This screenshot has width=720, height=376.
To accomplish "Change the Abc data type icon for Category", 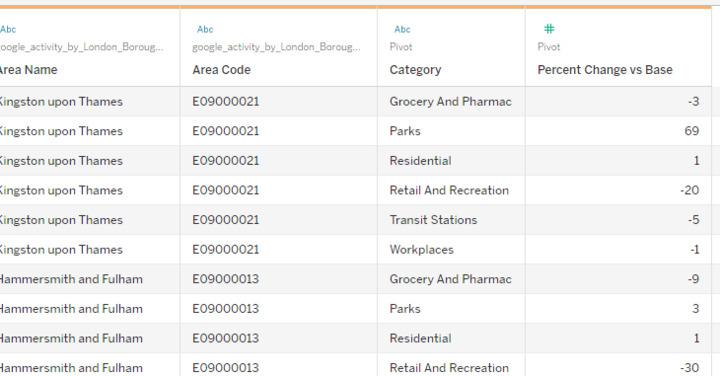I will click(x=402, y=29).
